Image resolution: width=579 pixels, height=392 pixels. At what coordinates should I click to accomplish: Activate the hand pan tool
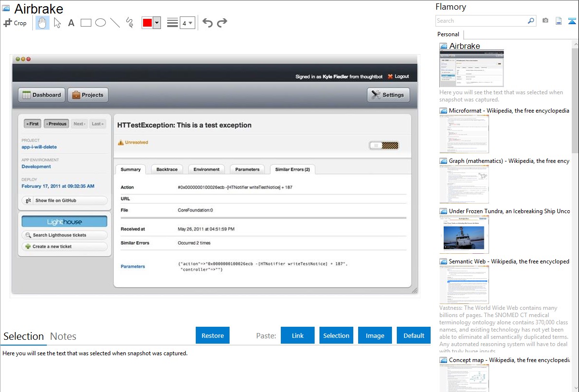coord(42,23)
